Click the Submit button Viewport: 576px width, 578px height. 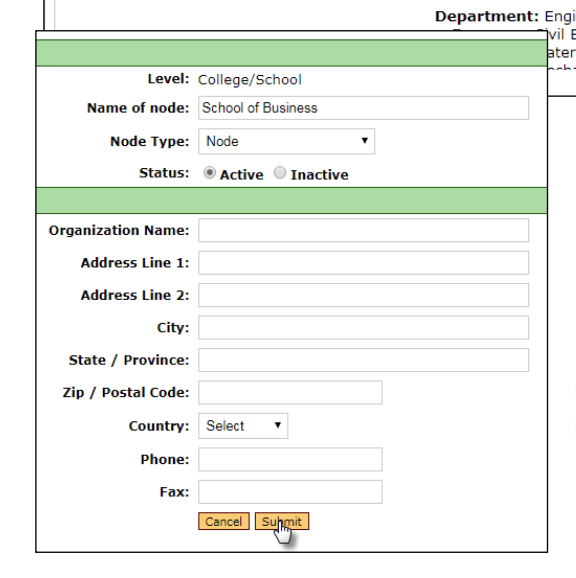282,521
